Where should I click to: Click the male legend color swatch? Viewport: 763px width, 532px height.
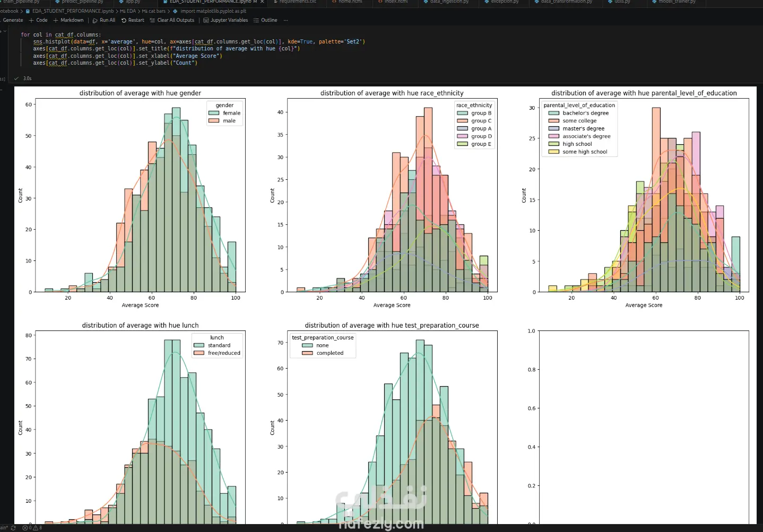pos(214,121)
